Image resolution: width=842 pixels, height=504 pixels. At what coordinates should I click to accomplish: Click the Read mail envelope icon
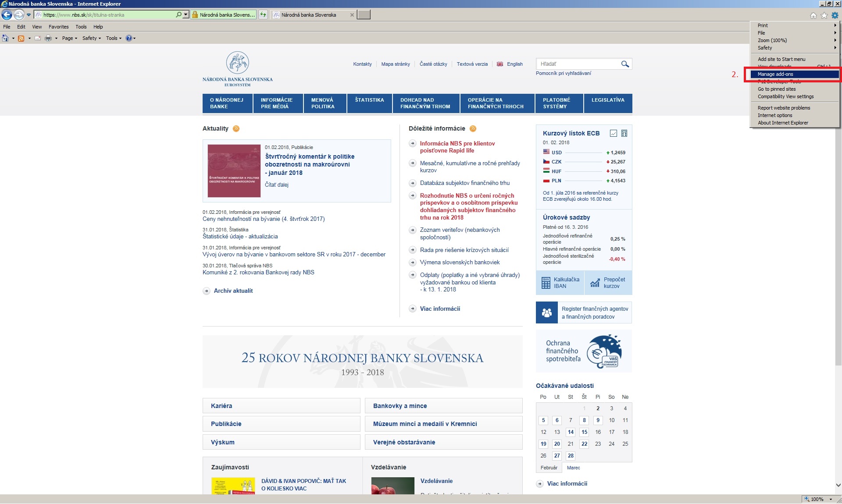[38, 39]
